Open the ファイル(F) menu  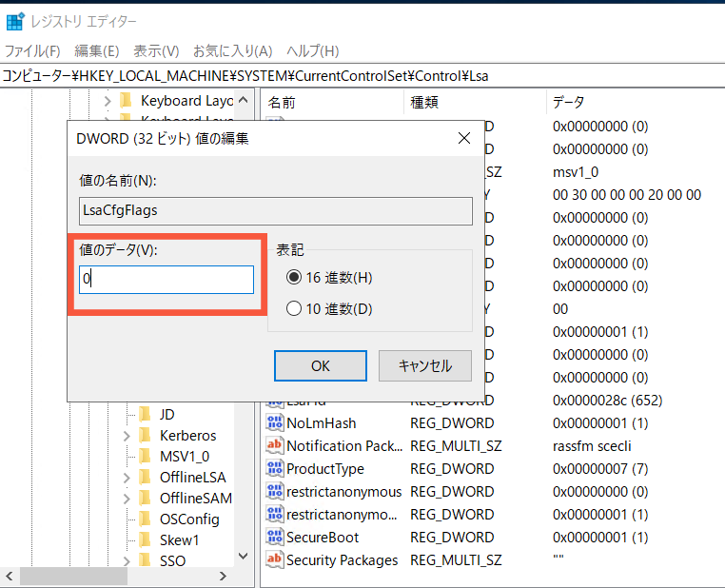(32, 50)
